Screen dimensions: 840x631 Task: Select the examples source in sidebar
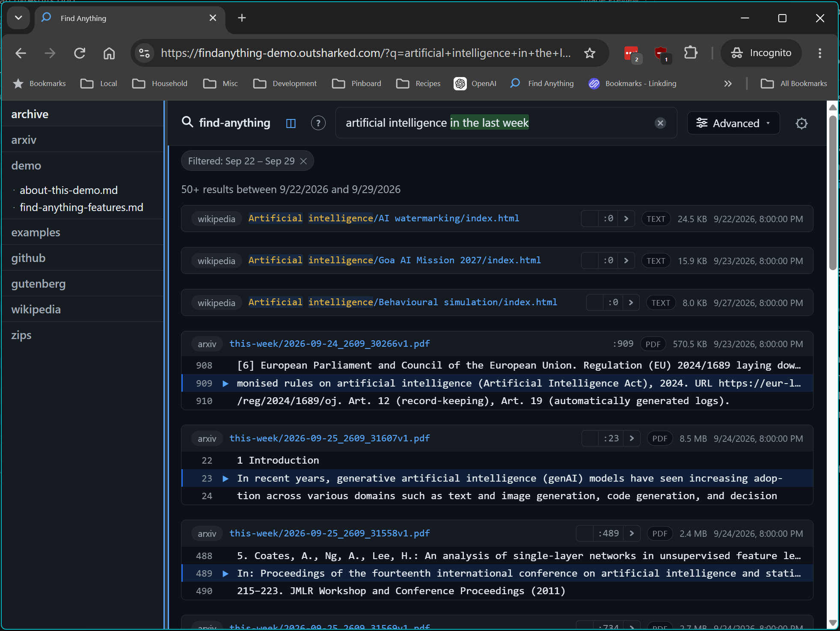[x=83, y=232]
